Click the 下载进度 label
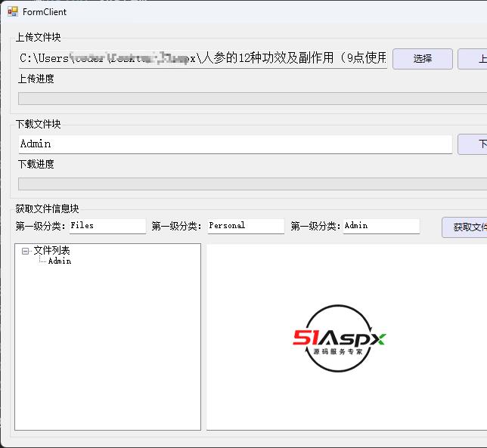 click(x=36, y=164)
